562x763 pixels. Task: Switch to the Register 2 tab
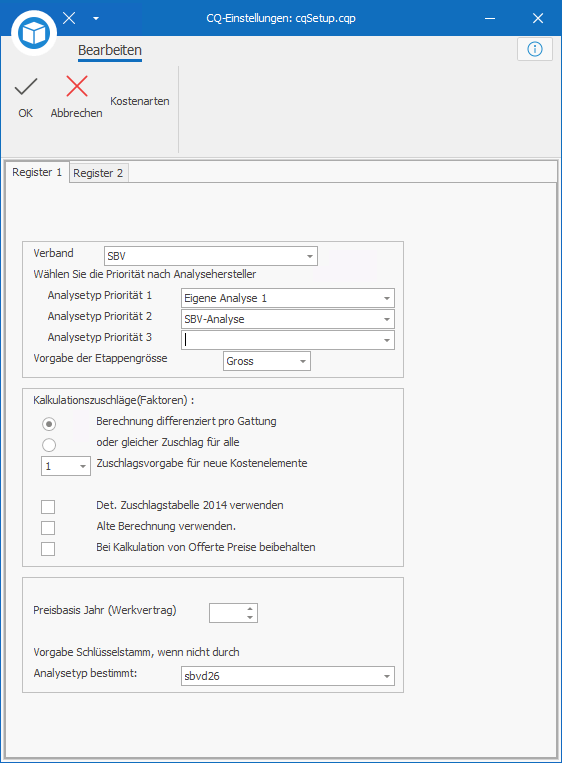[x=98, y=173]
